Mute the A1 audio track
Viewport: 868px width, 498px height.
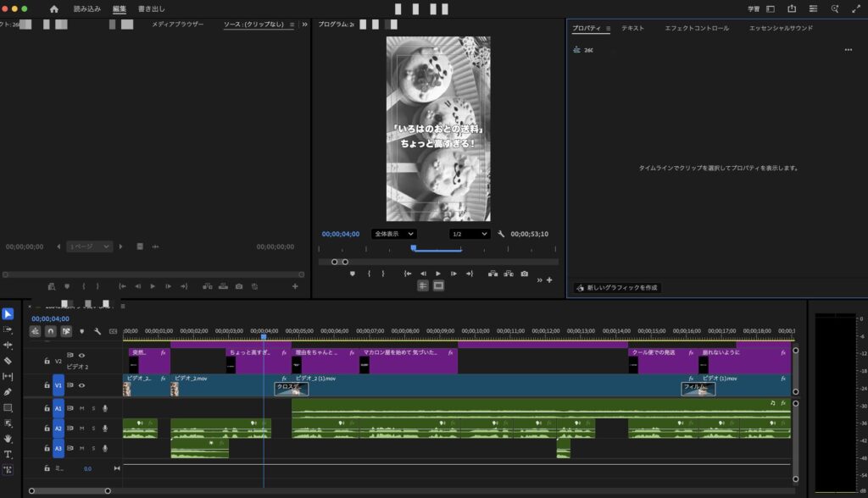pyautogui.click(x=82, y=409)
